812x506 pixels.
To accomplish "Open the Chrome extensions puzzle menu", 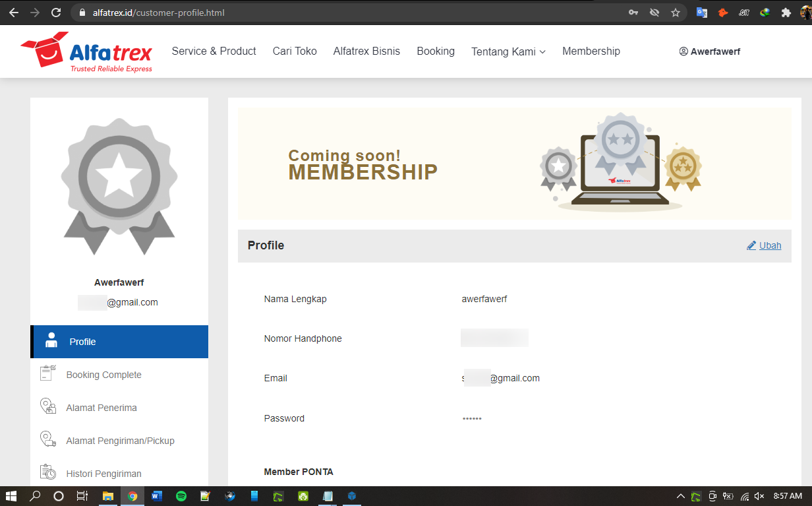I will pos(786,13).
